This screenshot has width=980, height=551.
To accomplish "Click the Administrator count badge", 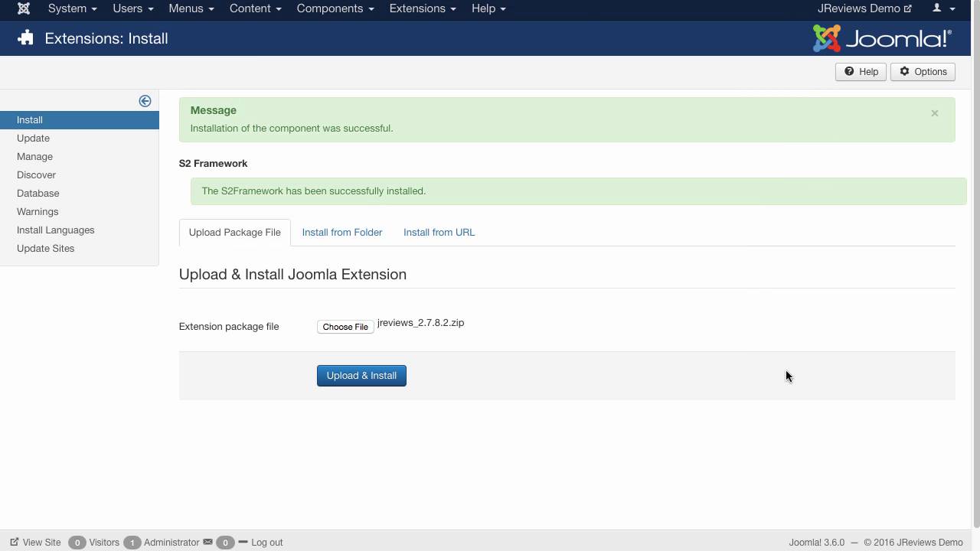I will coord(132,543).
